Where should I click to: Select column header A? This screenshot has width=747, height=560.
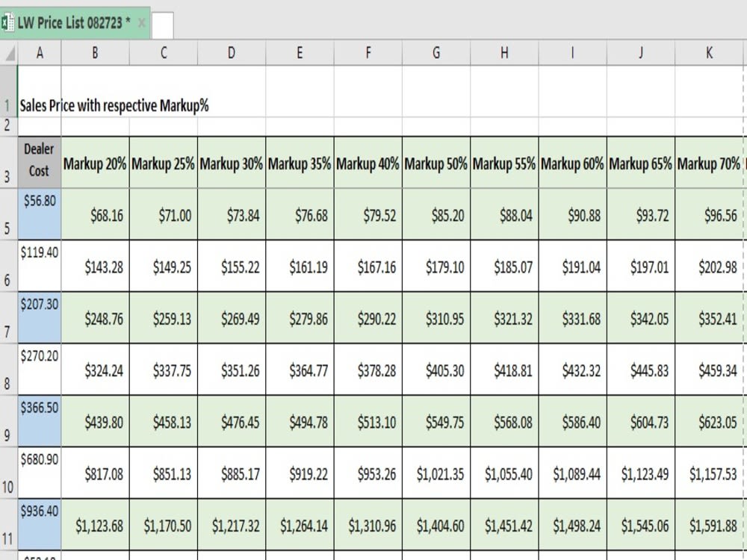click(40, 53)
